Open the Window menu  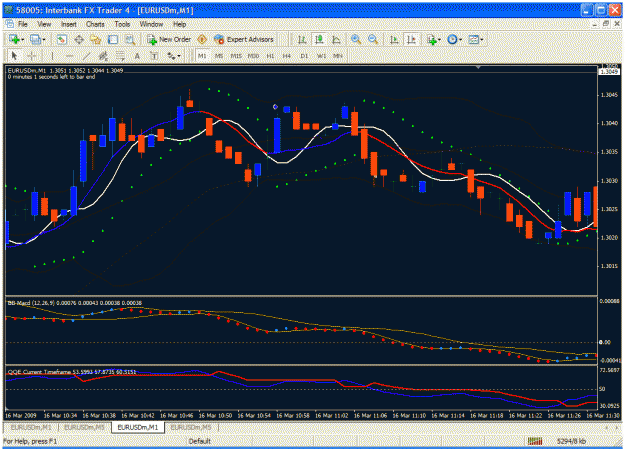151,24
